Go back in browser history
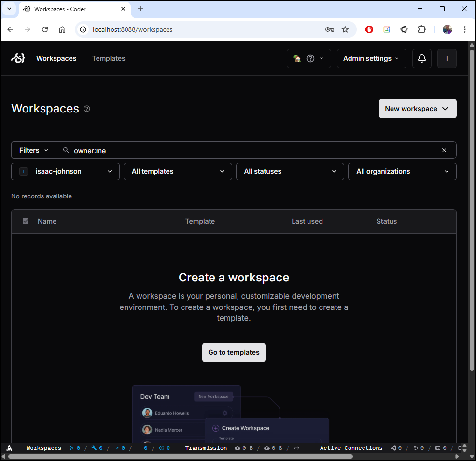476x461 pixels. [10, 29]
